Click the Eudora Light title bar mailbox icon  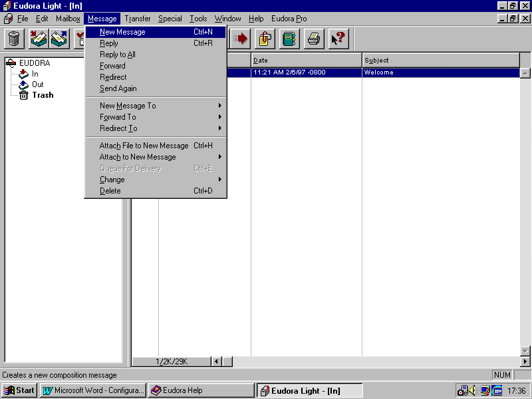7,6
